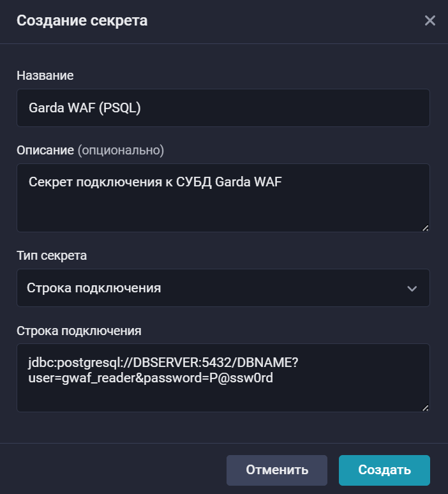This screenshot has width=448, height=494.
Task: Click resize handle of connection string textarea
Action: coord(425,408)
